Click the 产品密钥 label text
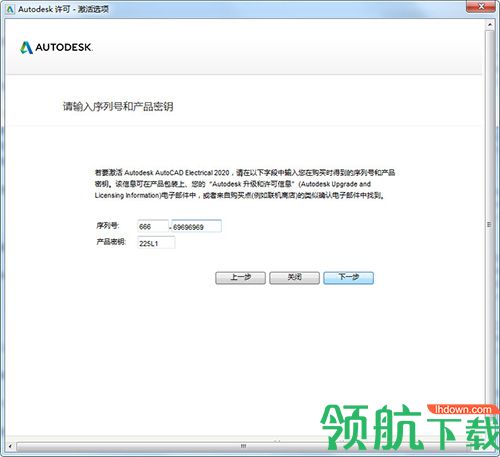The height and width of the screenshot is (457, 500). (111, 242)
